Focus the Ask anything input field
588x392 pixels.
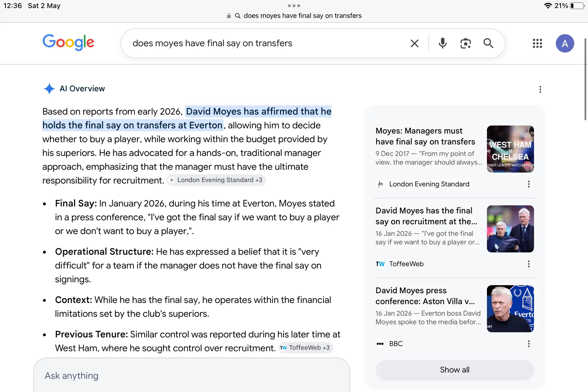tap(192, 376)
